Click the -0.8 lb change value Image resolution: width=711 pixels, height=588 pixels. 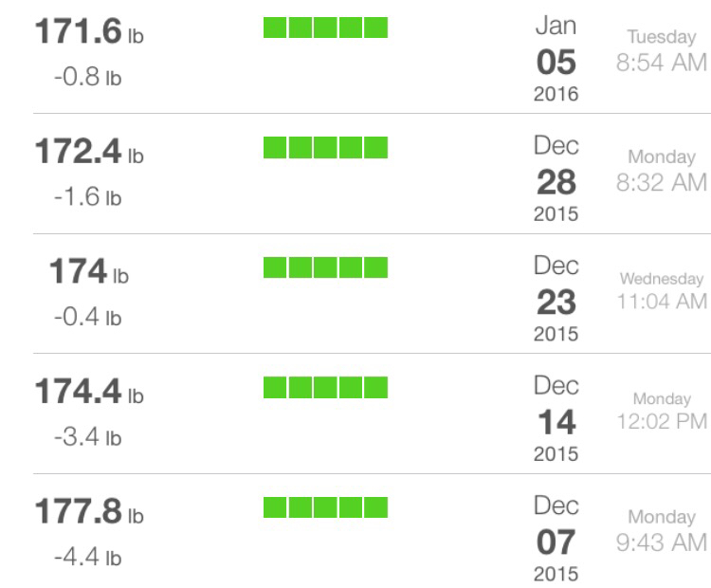pyautogui.click(x=88, y=76)
